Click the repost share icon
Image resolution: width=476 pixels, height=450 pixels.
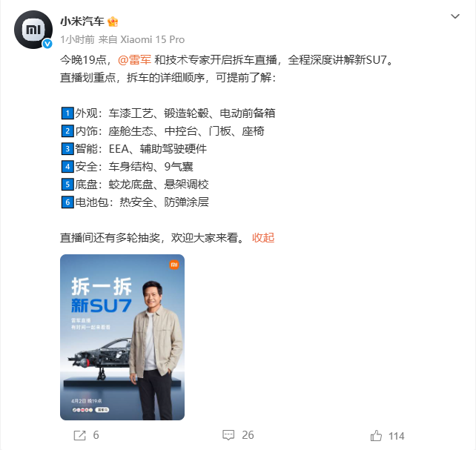coord(80,435)
